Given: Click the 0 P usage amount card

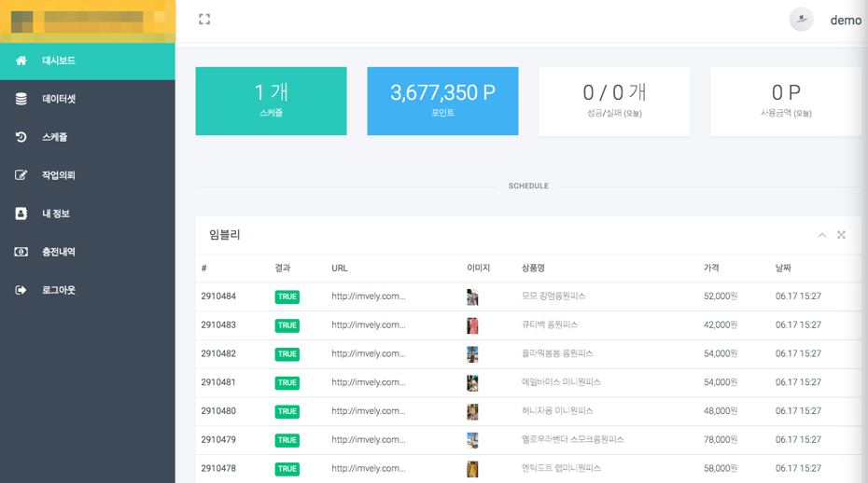Looking at the screenshot, I should (x=786, y=102).
